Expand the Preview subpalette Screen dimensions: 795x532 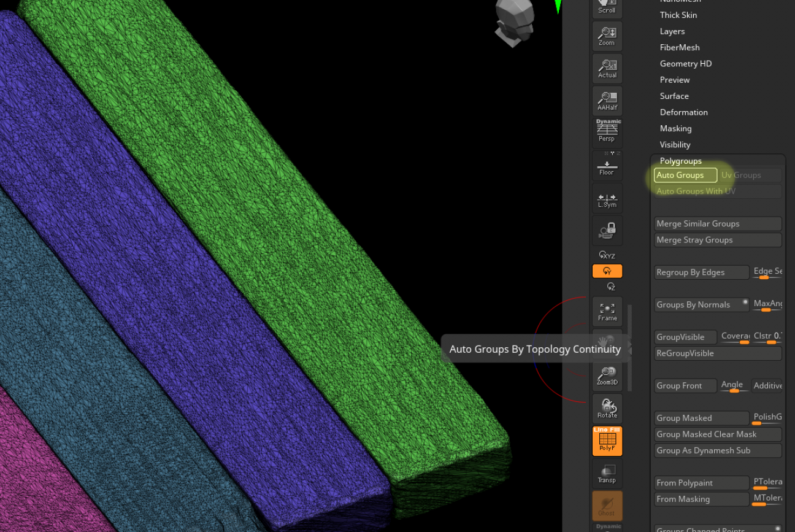675,80
